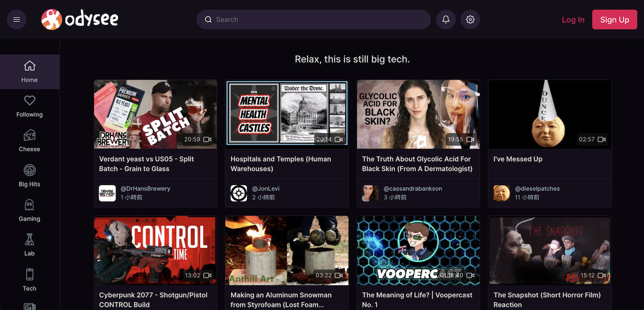Viewport: 644px width, 310px height.
Task: Open the Split Batch video thumbnail
Action: [x=155, y=114]
